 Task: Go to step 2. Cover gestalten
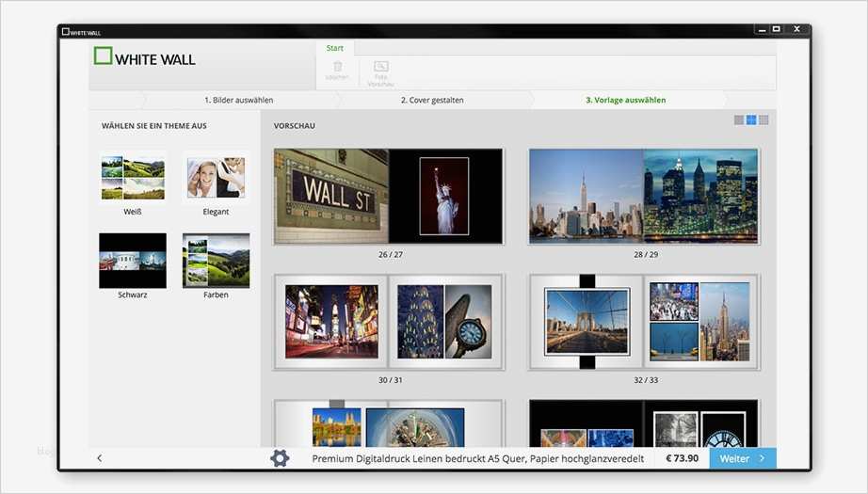432,100
